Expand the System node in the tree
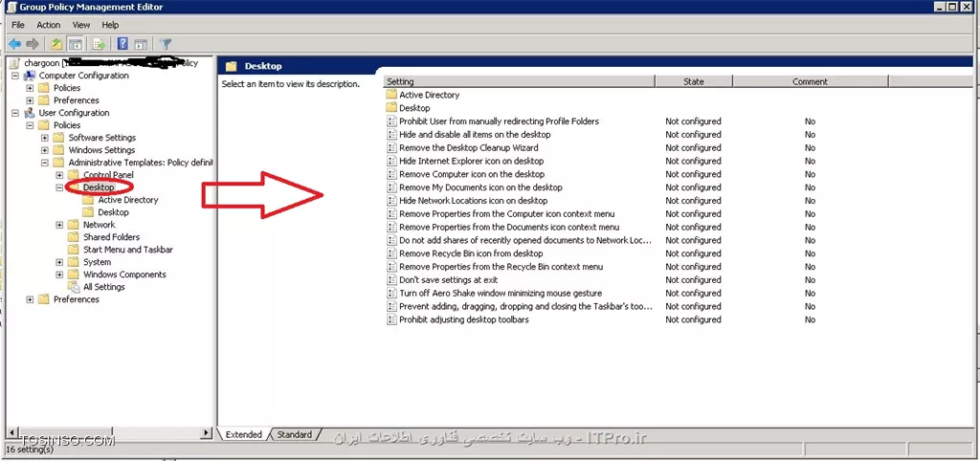 coord(59,262)
